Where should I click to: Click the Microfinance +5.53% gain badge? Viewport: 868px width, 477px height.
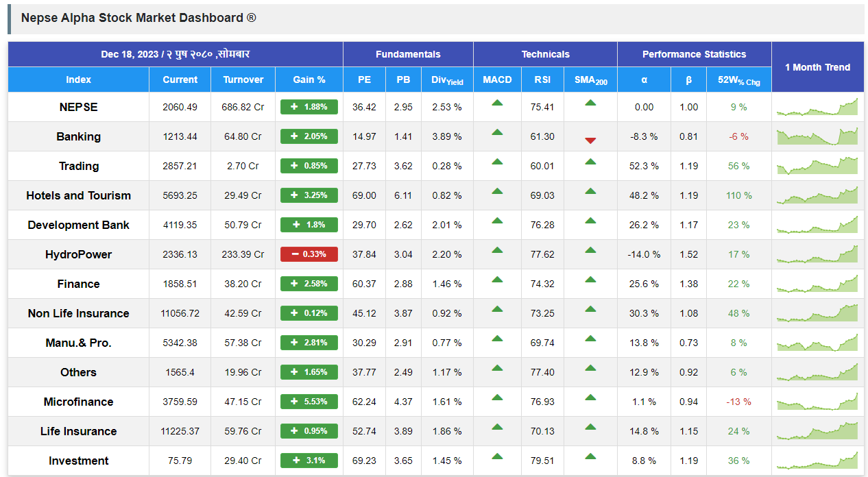[x=309, y=402]
